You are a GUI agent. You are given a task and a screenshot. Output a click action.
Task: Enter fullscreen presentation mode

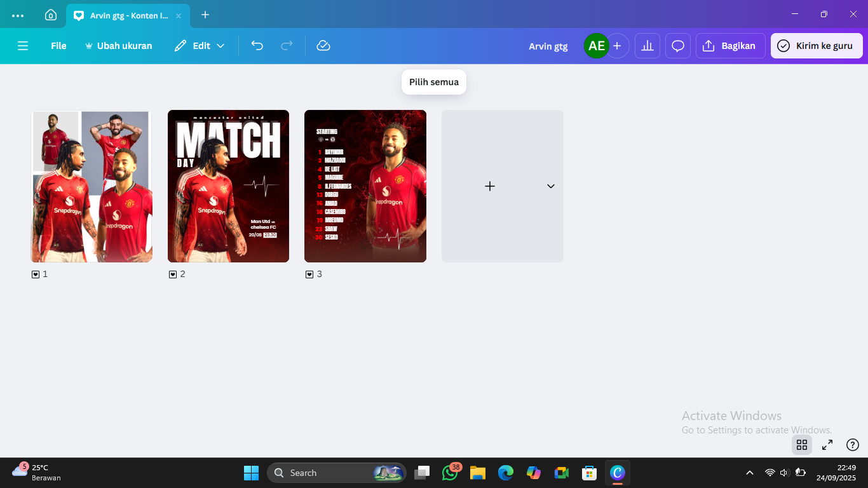(x=827, y=445)
